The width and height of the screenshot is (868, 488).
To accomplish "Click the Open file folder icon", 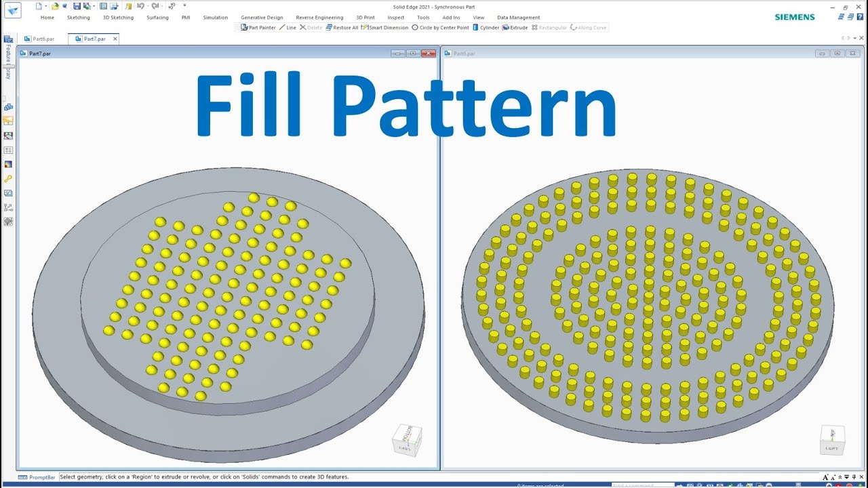I will [56, 6].
